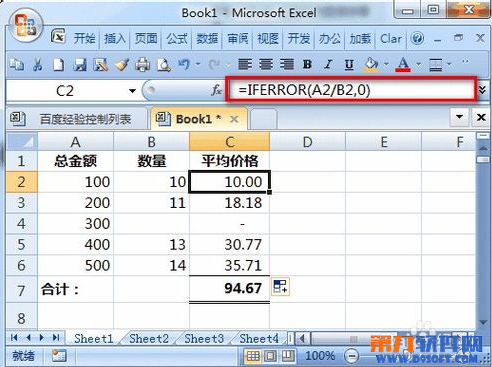Toggle italic formatting
Screen dimensions: 492x367
coord(328,64)
